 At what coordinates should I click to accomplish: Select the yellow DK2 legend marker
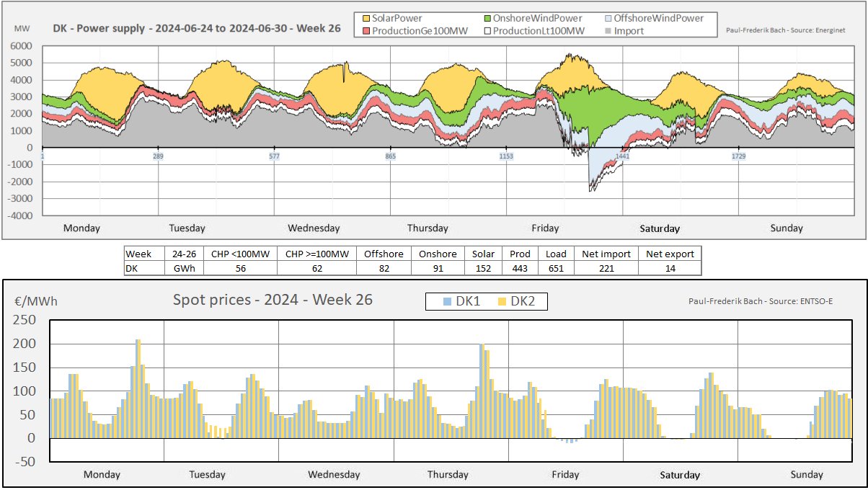[x=502, y=302]
